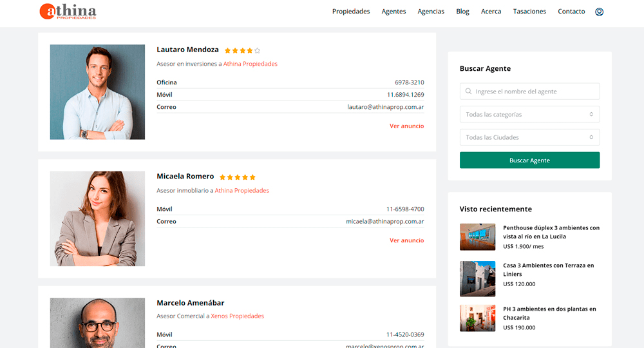The image size is (644, 348).
Task: Open Micaela Romero's profile photo
Action: pos(97,218)
